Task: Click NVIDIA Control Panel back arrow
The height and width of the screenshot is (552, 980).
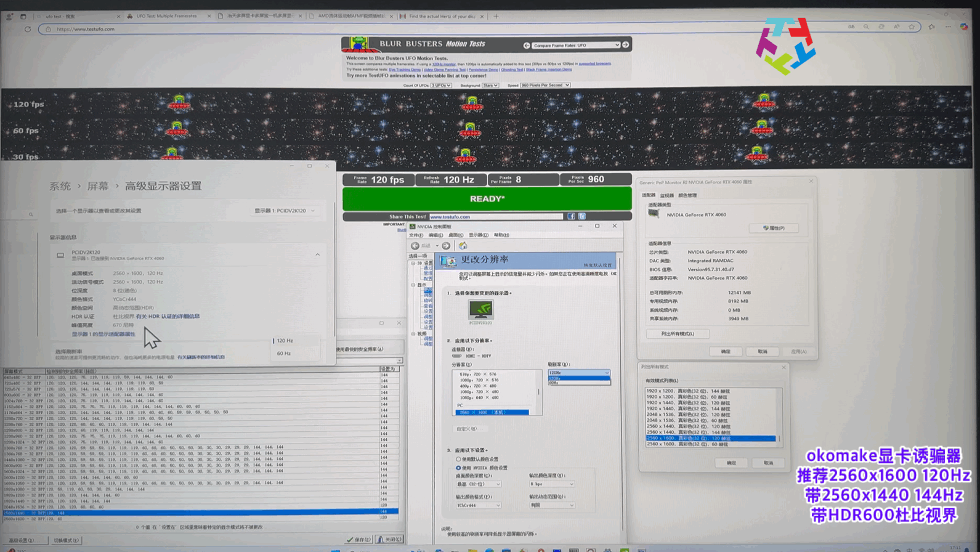Action: click(x=415, y=246)
